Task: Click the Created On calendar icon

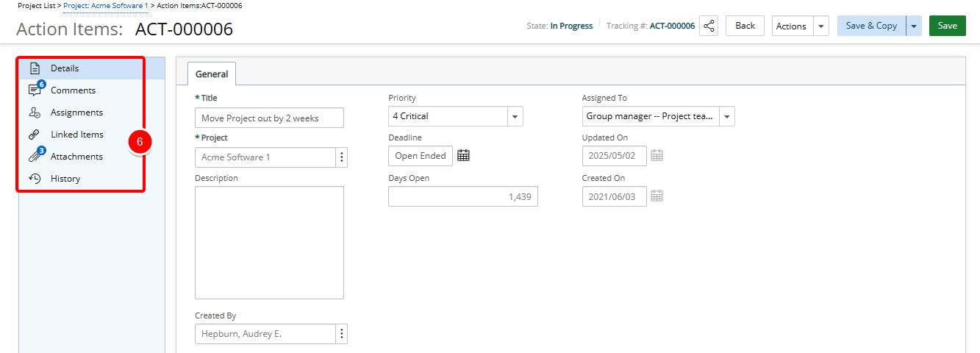Action: 657,196
